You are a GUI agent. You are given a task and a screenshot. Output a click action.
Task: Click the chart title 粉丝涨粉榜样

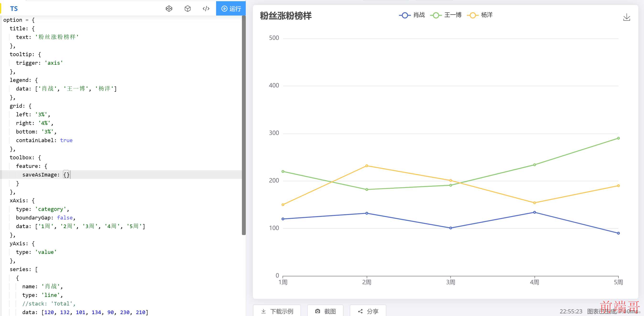pyautogui.click(x=286, y=16)
